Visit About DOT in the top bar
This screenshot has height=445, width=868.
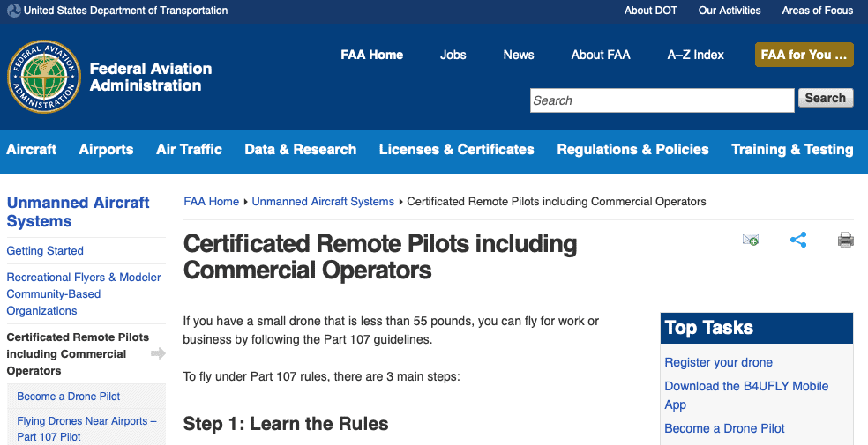[650, 11]
